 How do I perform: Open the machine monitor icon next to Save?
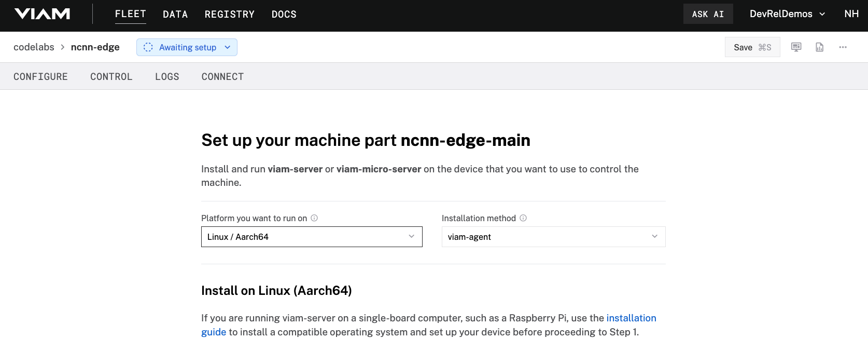coord(796,47)
